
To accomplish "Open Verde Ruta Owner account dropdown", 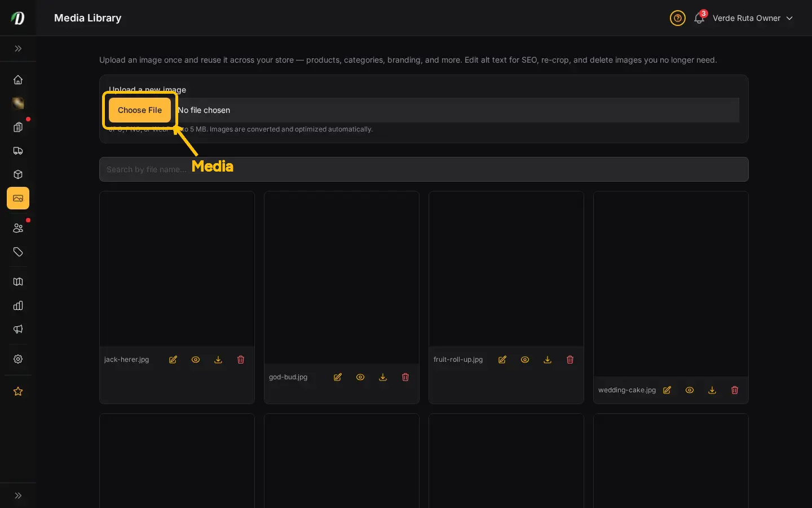I will click(x=753, y=18).
